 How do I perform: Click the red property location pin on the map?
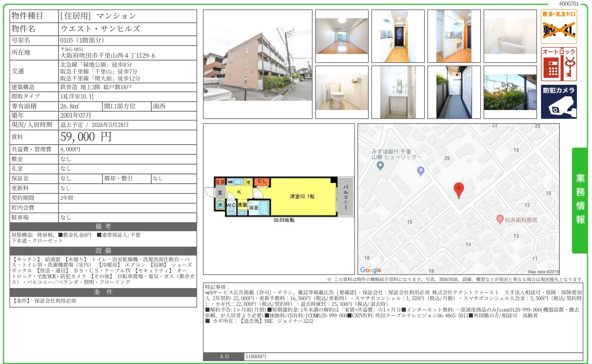coord(459,190)
